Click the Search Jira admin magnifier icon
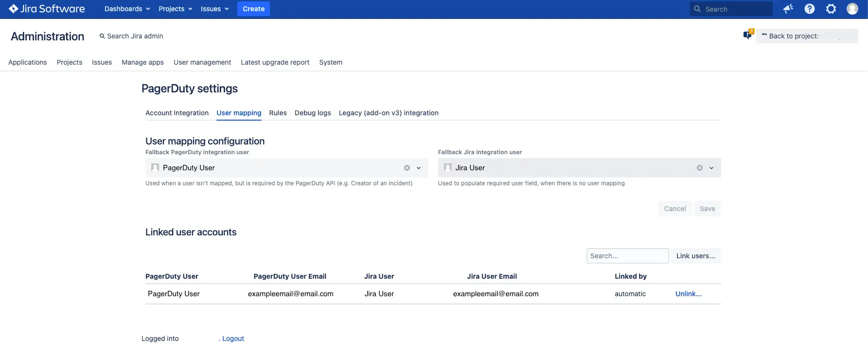 click(102, 36)
